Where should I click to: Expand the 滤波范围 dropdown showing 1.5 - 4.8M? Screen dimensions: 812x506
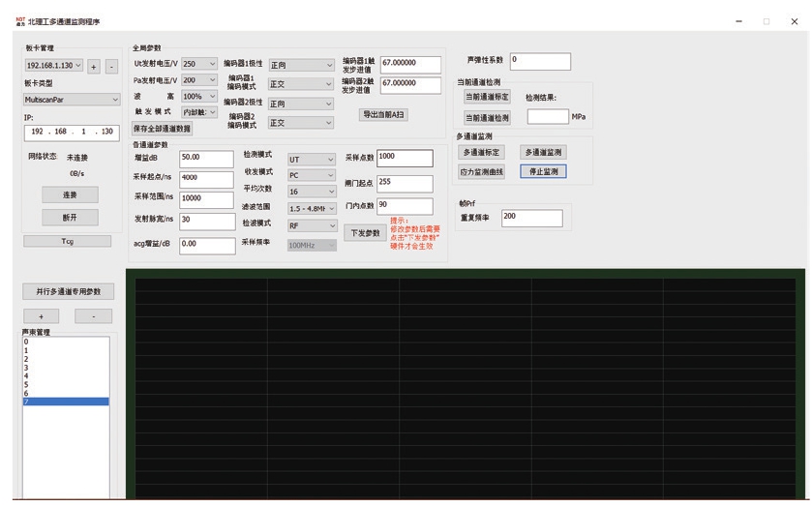pos(311,209)
